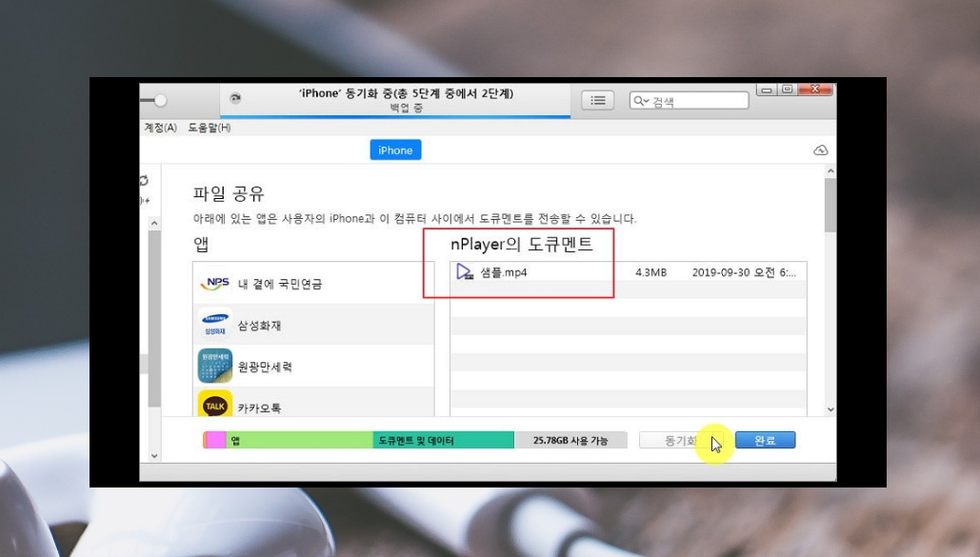Click the list view icon button
The image size is (980, 557).
point(597,100)
